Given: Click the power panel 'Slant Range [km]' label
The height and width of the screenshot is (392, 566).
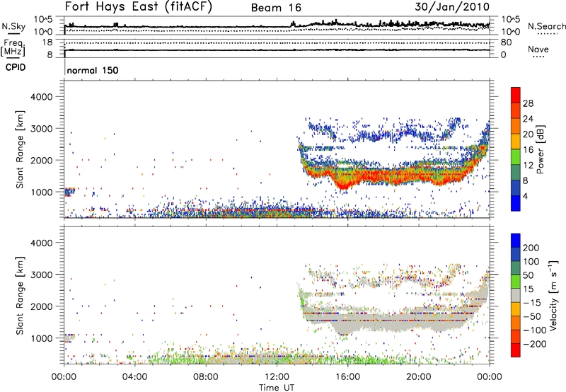Looking at the screenshot, I should pyautogui.click(x=20, y=149).
